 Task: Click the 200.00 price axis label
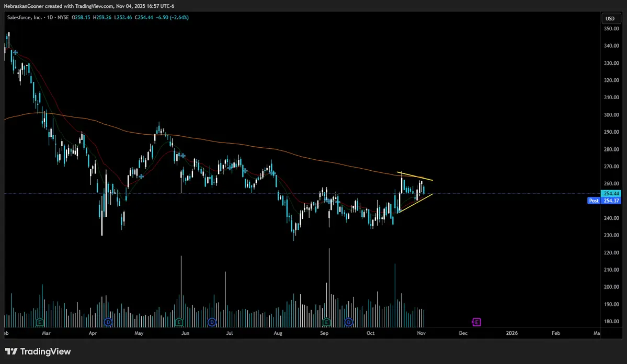(611, 287)
